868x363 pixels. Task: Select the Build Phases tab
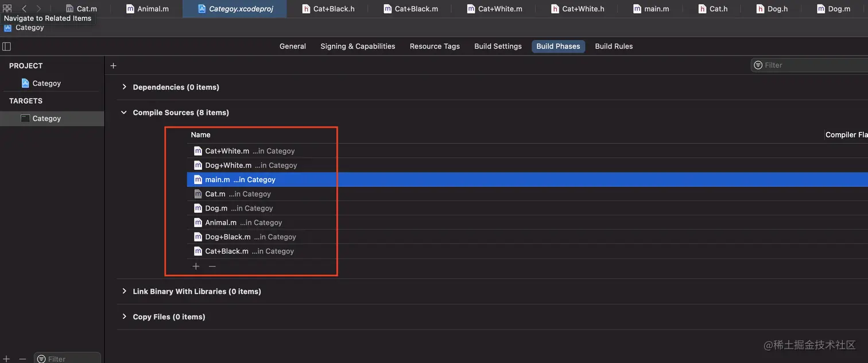[558, 46]
